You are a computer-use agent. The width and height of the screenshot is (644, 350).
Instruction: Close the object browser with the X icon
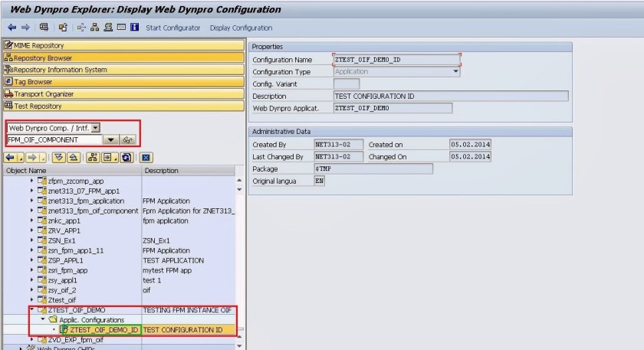145,157
